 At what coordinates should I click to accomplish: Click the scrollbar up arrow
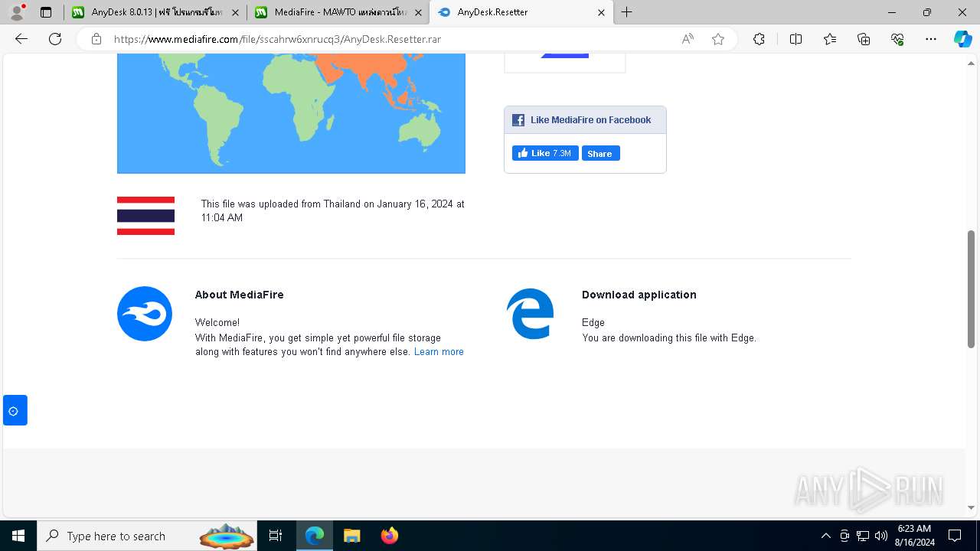pyautogui.click(x=972, y=63)
